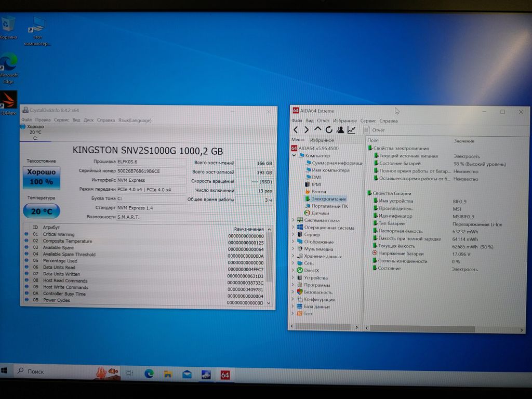
Task: Click the 20 °C temperature indicator
Action: point(41,211)
